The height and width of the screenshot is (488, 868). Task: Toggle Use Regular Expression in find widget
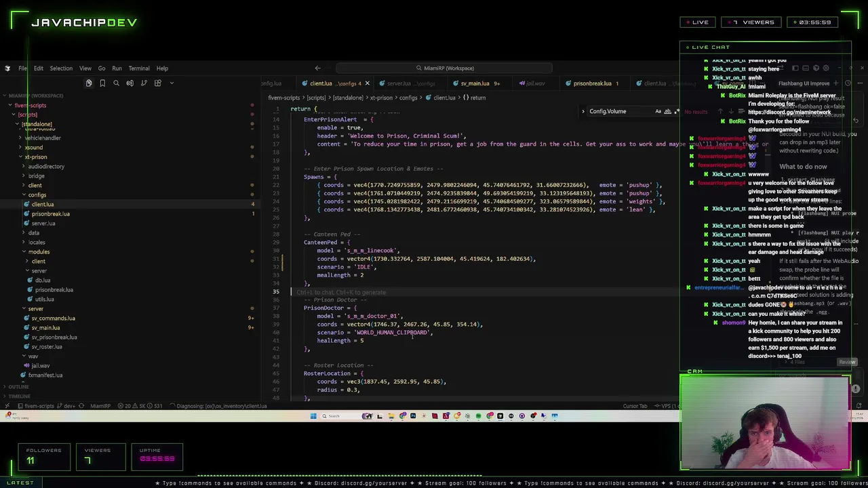point(676,111)
